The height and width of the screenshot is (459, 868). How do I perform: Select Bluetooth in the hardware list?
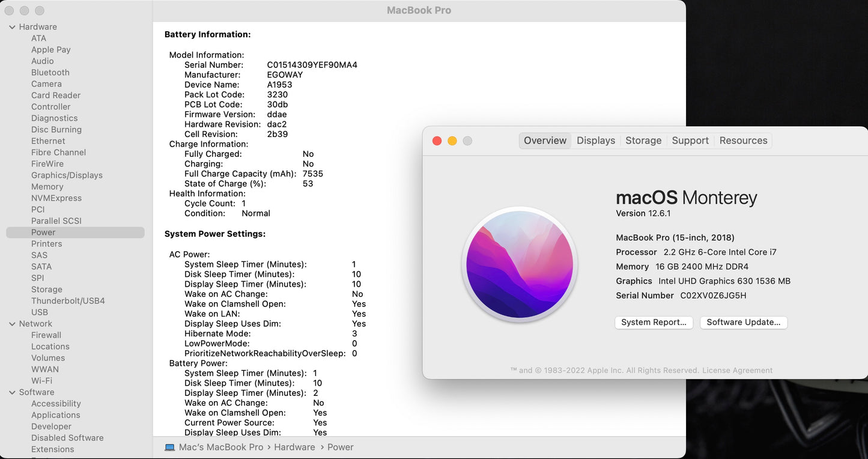tap(50, 73)
